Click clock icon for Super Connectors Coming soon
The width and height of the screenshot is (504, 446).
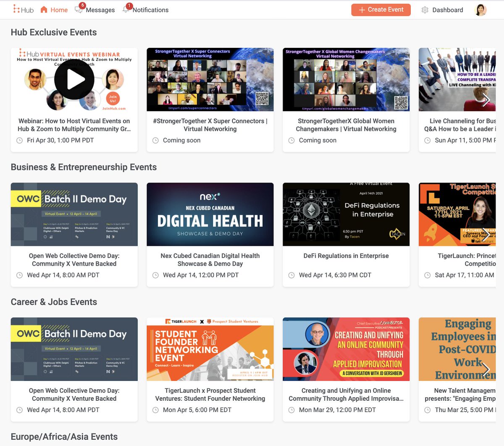tap(155, 141)
